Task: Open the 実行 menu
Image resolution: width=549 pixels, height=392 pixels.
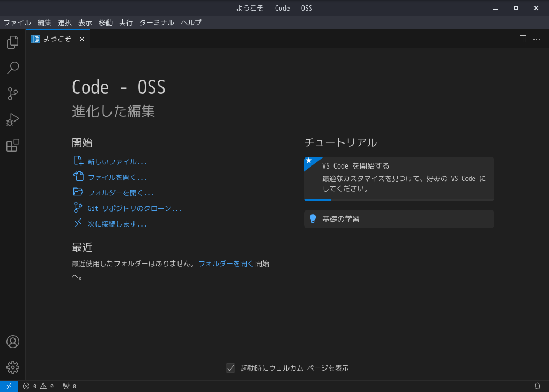Action: (125, 22)
